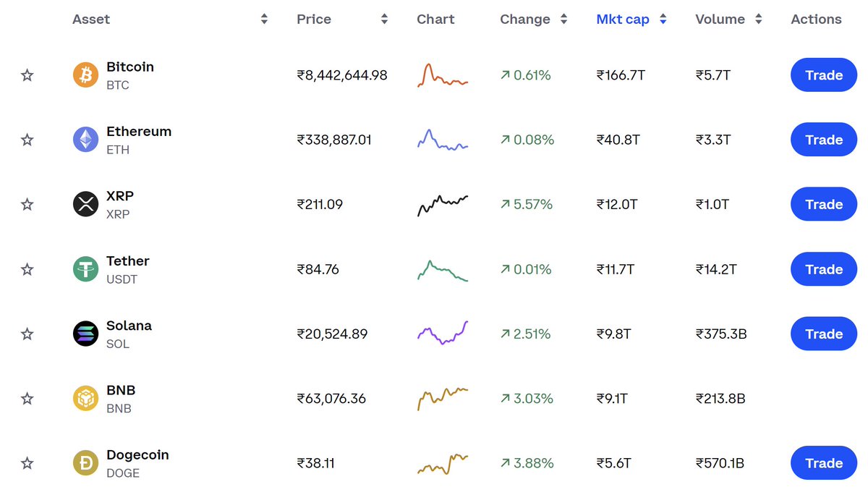Click the XRP black logo
The image size is (868, 487).
click(x=85, y=205)
